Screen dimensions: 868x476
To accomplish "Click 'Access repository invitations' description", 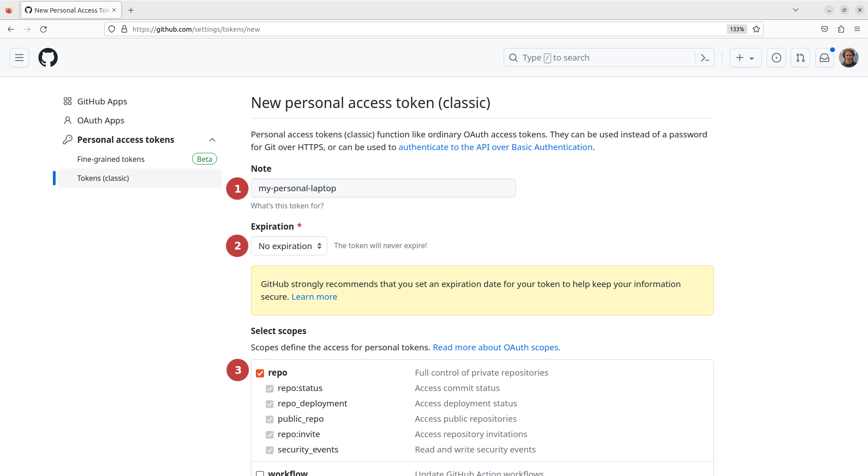I will [x=471, y=434].
